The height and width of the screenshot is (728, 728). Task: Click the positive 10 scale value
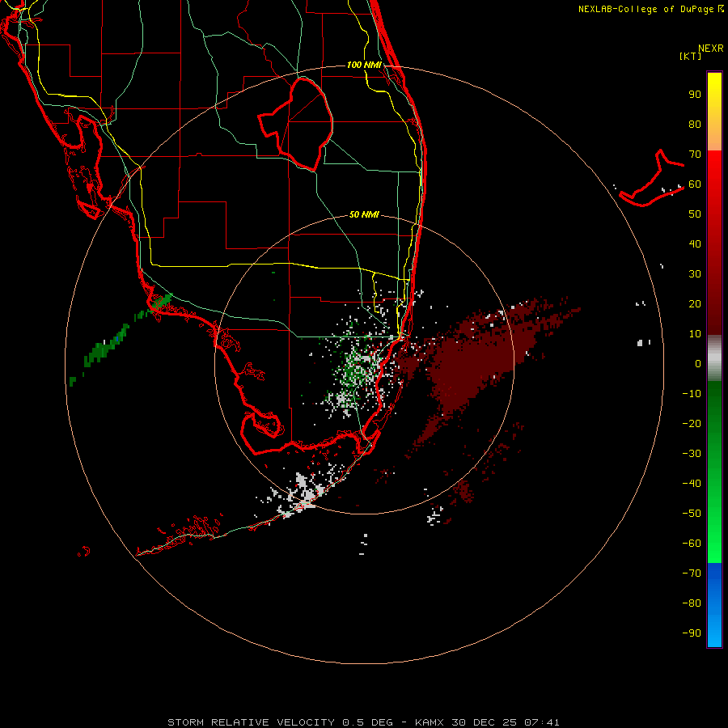click(x=695, y=334)
